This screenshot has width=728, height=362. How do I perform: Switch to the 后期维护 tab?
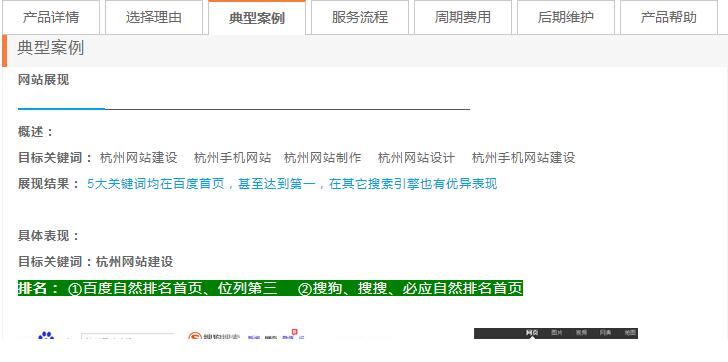coord(566,18)
